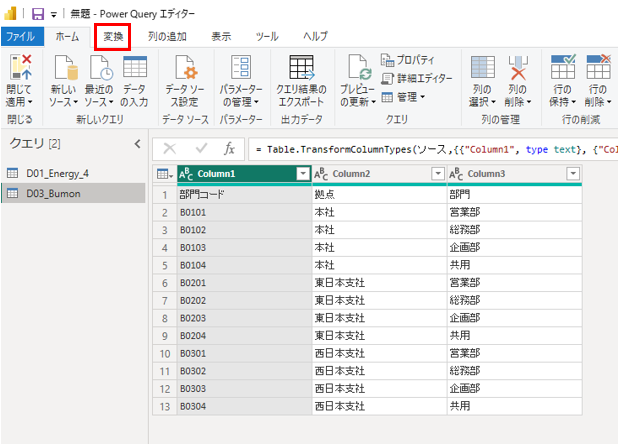The height and width of the screenshot is (444, 620).
Task: Select row number 6
Action: (165, 283)
